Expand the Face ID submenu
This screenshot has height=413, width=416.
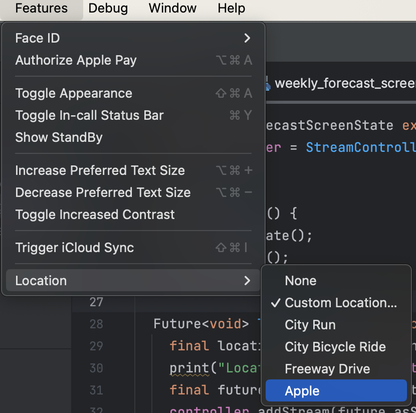pos(133,38)
